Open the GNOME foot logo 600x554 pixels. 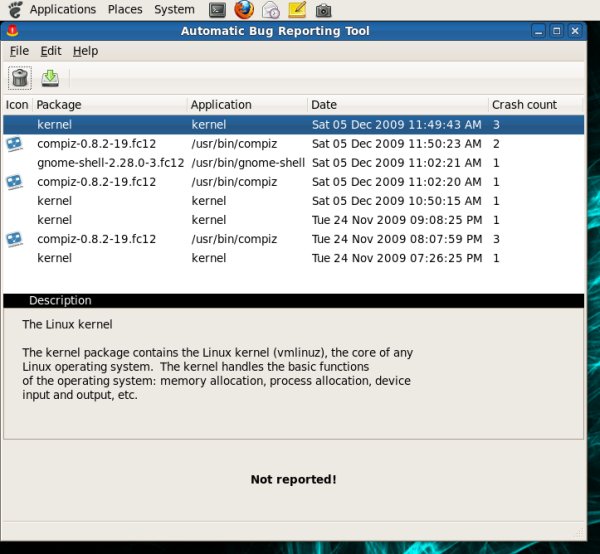click(15, 9)
